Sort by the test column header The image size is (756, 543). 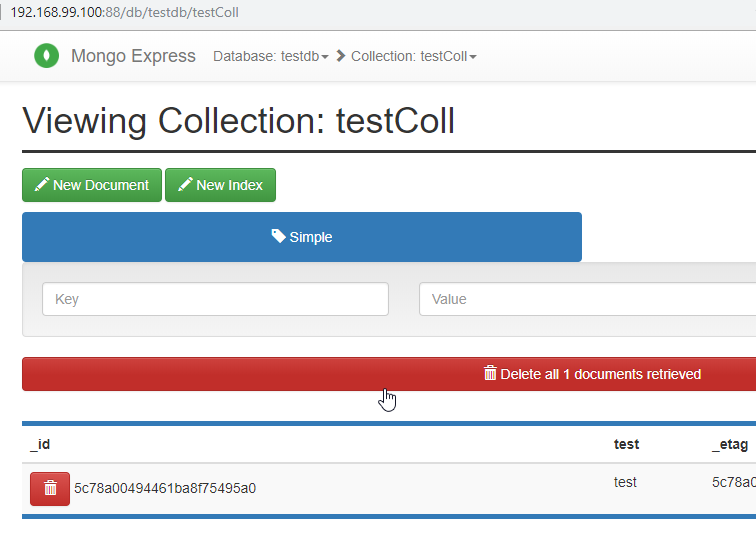[x=626, y=444]
